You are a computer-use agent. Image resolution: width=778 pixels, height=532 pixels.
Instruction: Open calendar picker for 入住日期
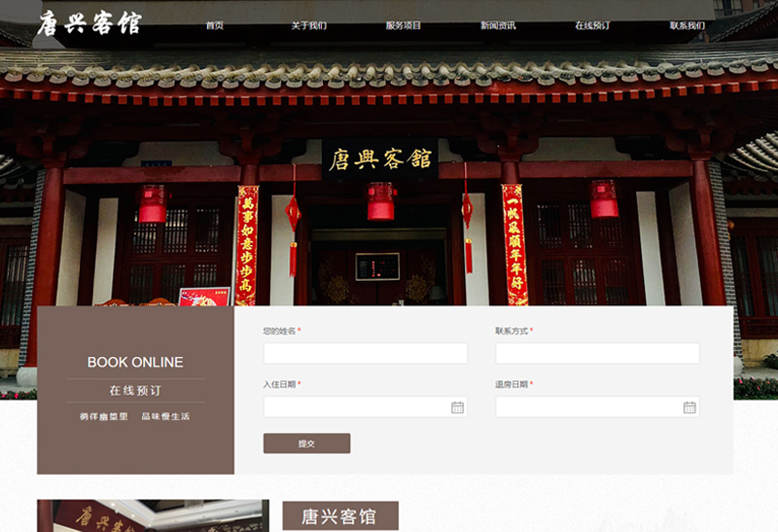tap(457, 408)
